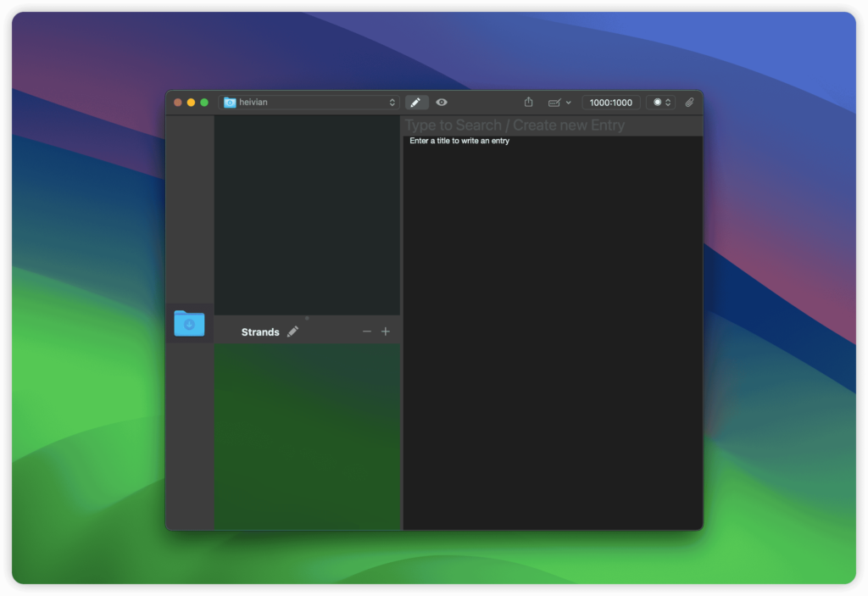Open the heivian selector chevrons

click(x=392, y=102)
